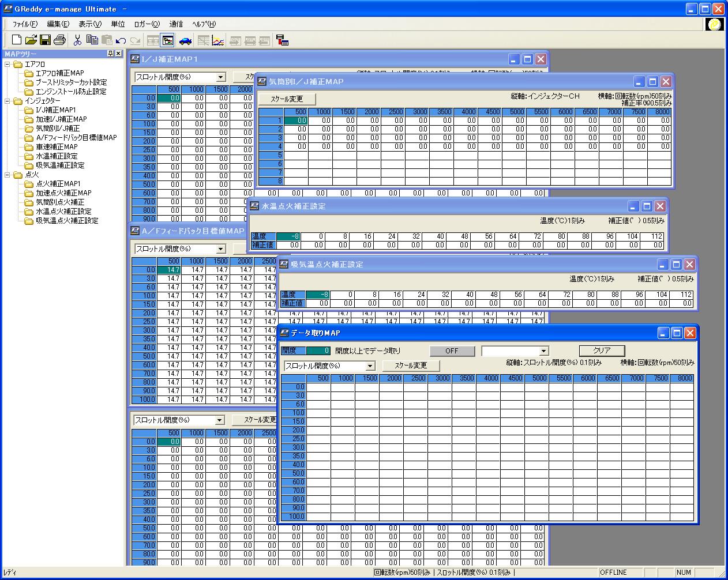
Task: Click スケール変更 in データ取りMAP window
Action: point(411,366)
